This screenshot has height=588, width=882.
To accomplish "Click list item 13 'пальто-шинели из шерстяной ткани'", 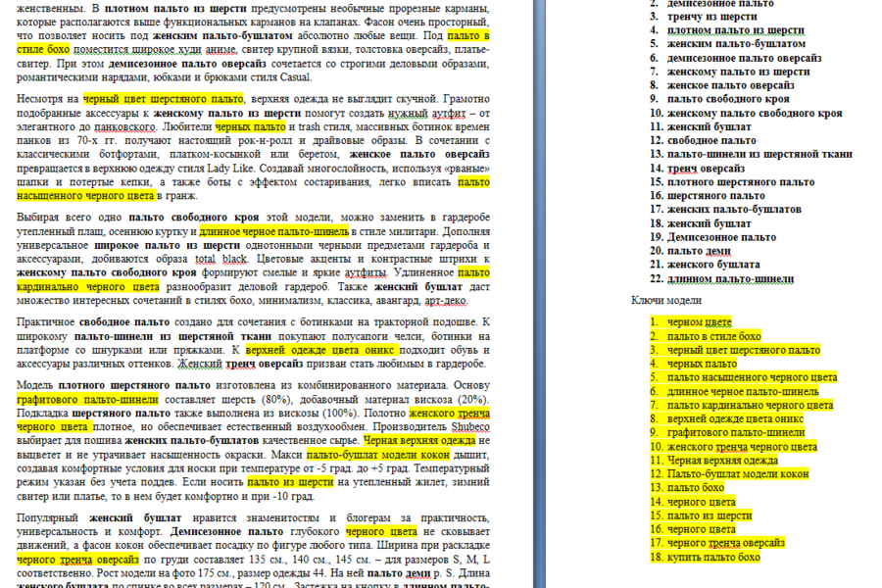I will (759, 154).
